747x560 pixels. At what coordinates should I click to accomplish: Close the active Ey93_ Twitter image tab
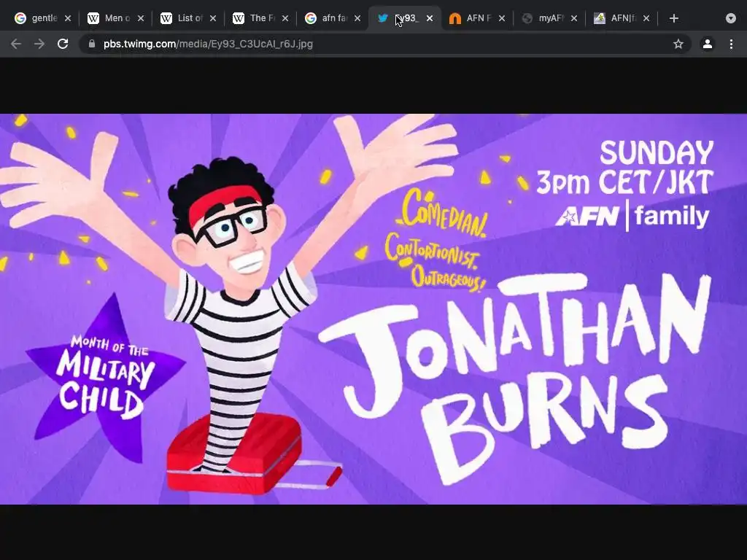[430, 18]
